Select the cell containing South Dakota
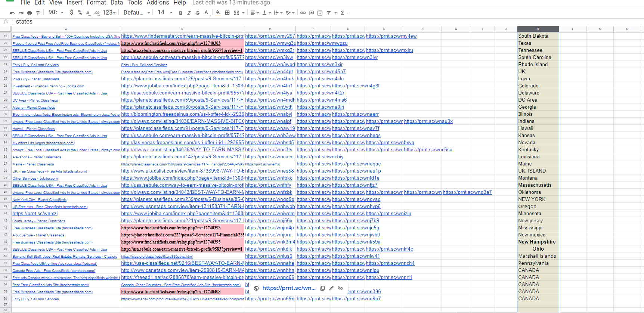Image resolution: width=644 pixels, height=313 pixels. (x=538, y=36)
